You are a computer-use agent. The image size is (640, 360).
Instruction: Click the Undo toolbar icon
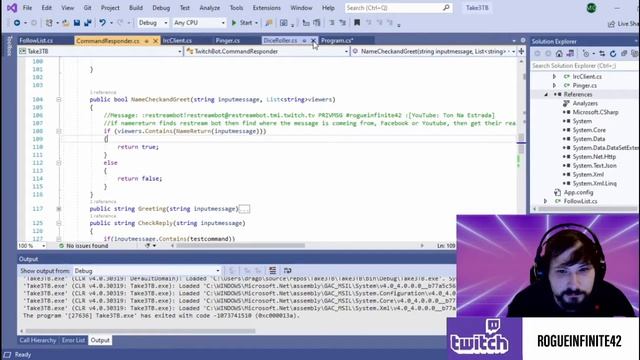(102, 23)
